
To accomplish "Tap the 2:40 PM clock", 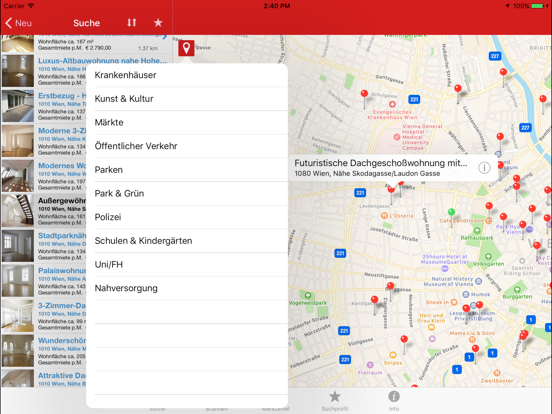I will (x=277, y=6).
